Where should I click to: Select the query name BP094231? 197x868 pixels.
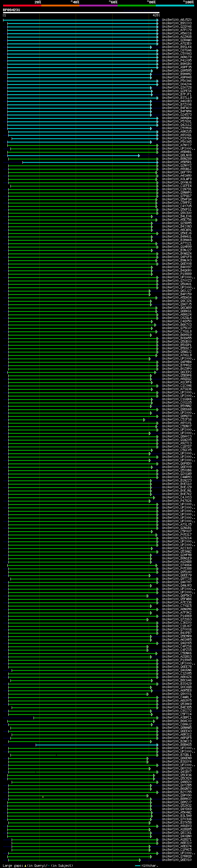11,10
